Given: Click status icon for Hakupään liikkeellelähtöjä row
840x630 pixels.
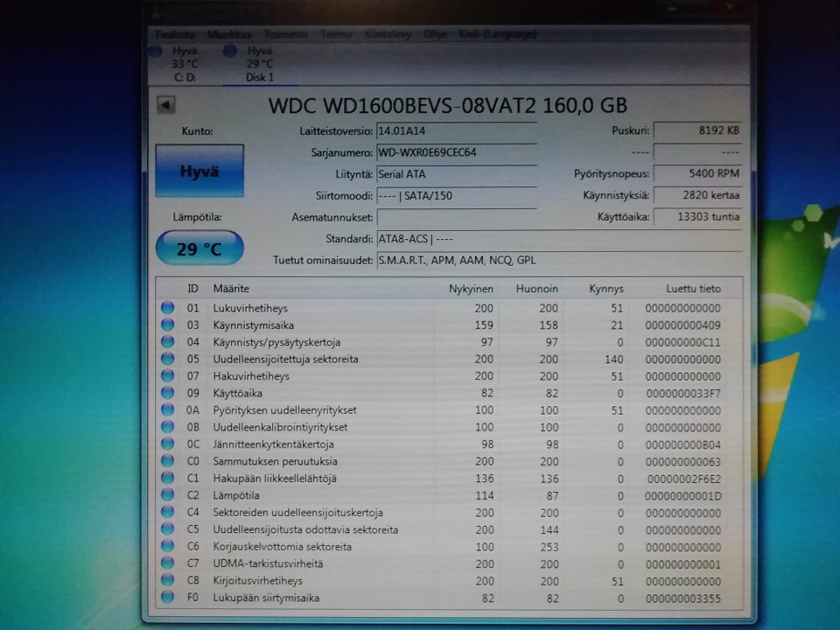Looking at the screenshot, I should [168, 479].
